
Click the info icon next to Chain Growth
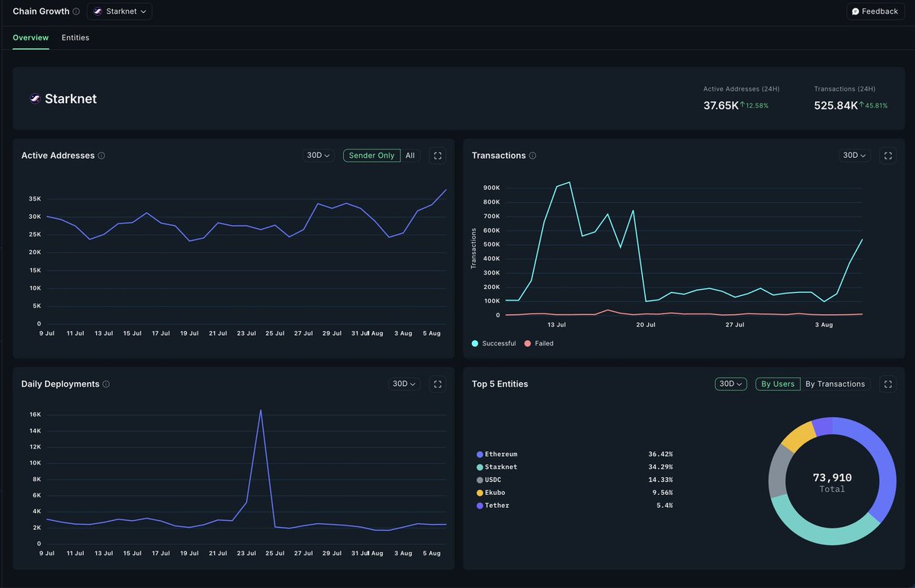pyautogui.click(x=76, y=11)
